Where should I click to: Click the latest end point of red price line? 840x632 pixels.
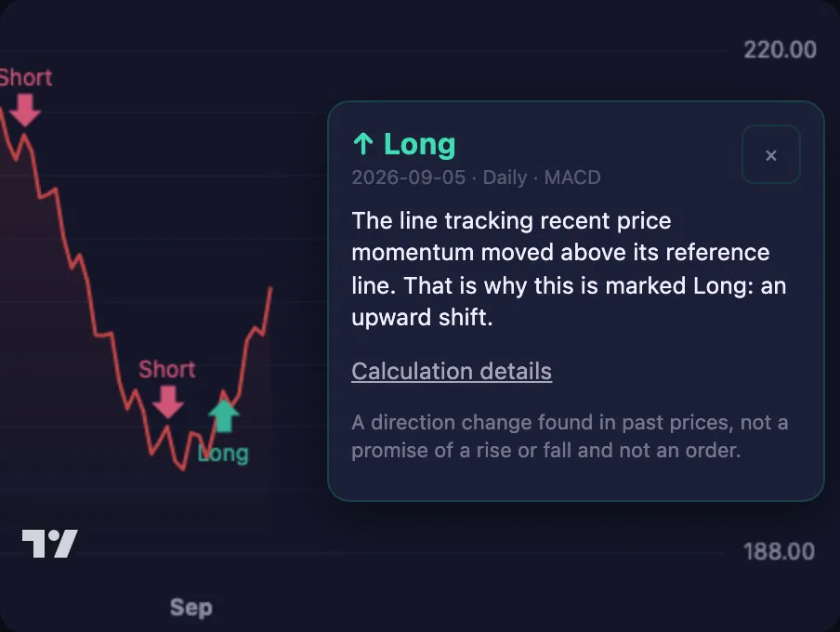pos(271,288)
